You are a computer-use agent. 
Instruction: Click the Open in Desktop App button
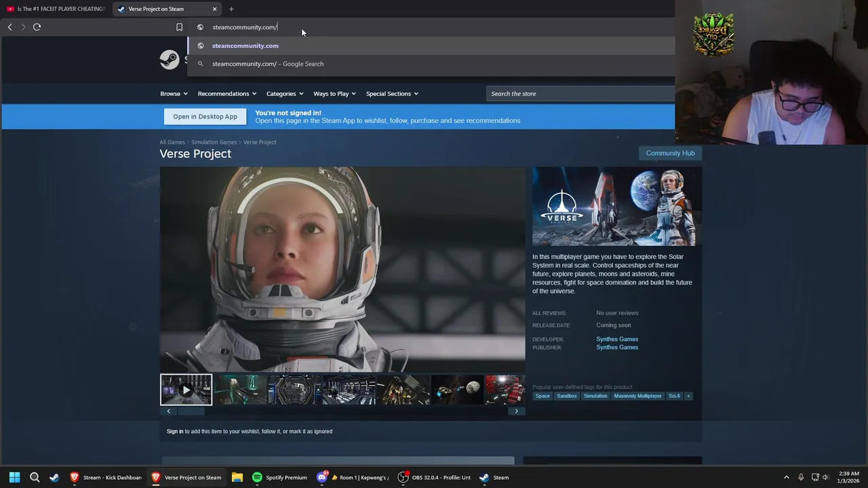pos(205,117)
